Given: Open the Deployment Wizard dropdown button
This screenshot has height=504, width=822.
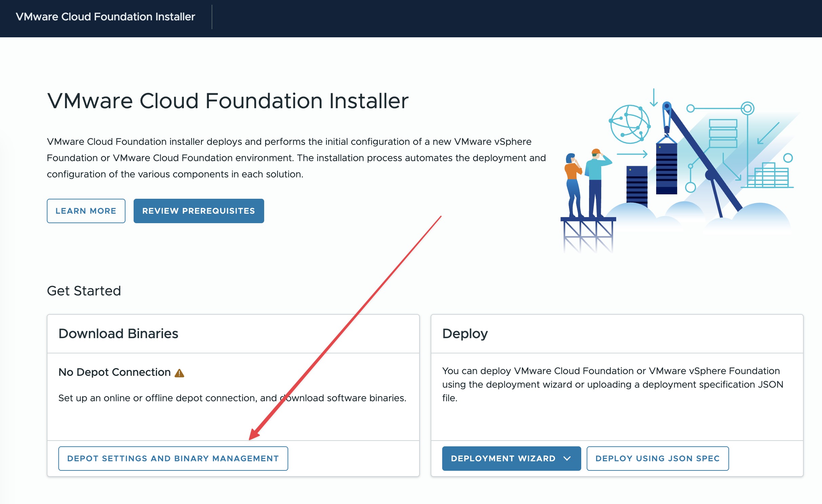Looking at the screenshot, I should point(503,459).
